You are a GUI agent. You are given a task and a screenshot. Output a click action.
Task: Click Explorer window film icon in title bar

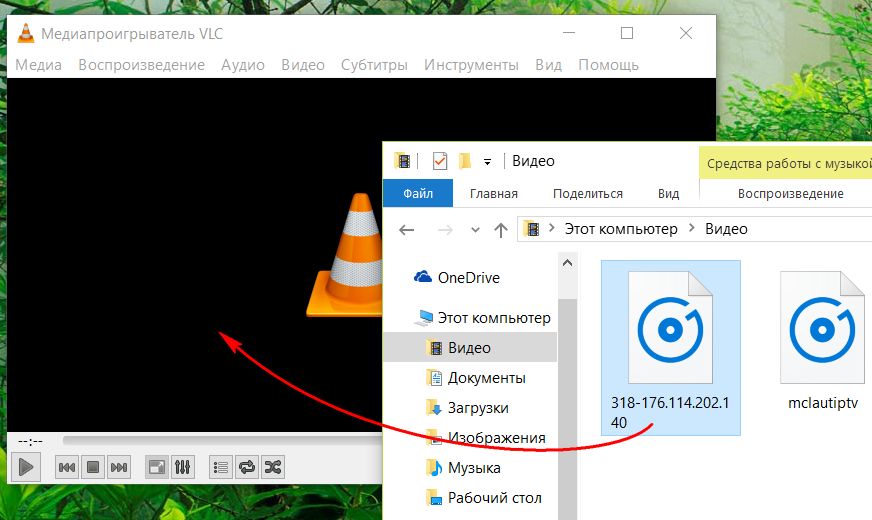(x=403, y=161)
